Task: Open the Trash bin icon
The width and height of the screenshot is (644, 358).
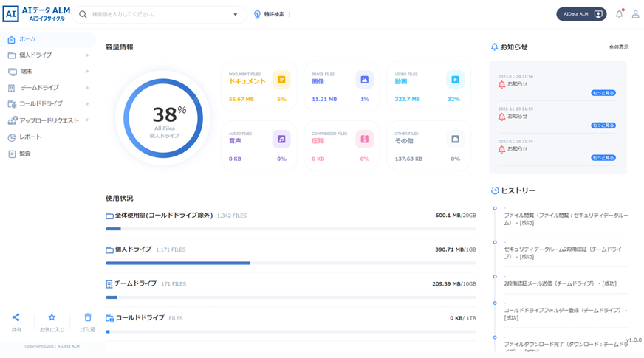Action: tap(88, 317)
